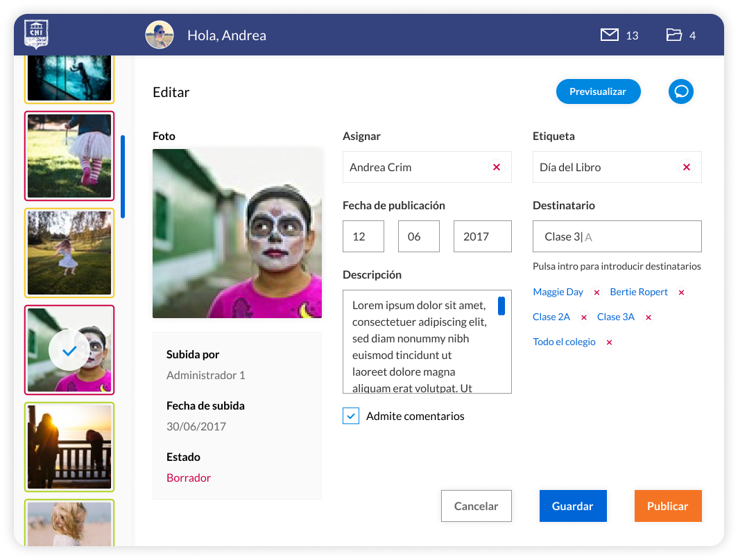The image size is (738, 560).
Task: Click the upload date 30/06/2017
Action: (196, 426)
